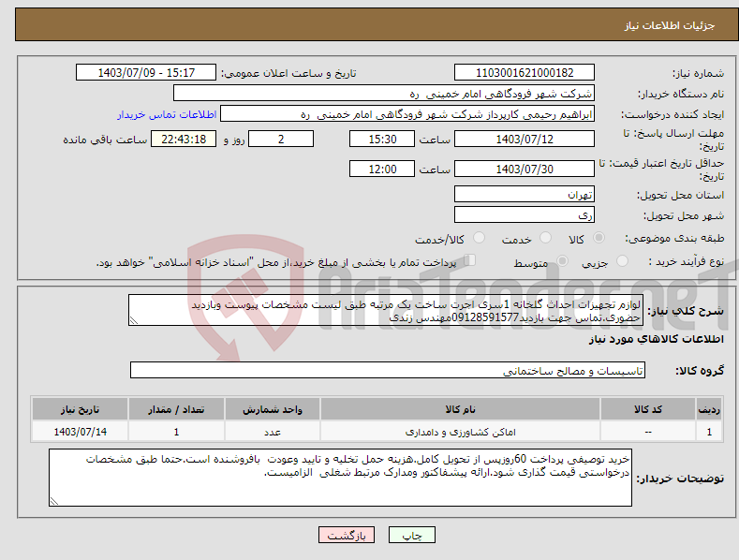This screenshot has height=560, width=739.
Task: Click the شماره نیاز field 1103001621000182
Action: (525, 73)
